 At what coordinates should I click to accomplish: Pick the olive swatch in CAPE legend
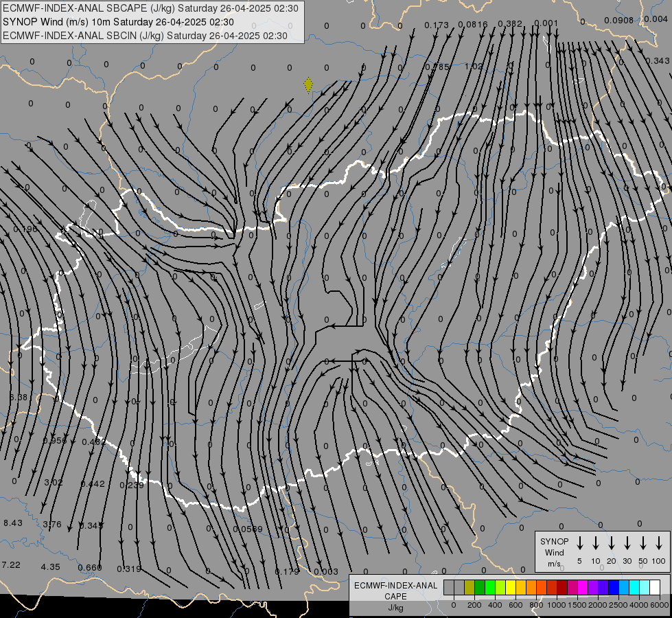tap(470, 587)
